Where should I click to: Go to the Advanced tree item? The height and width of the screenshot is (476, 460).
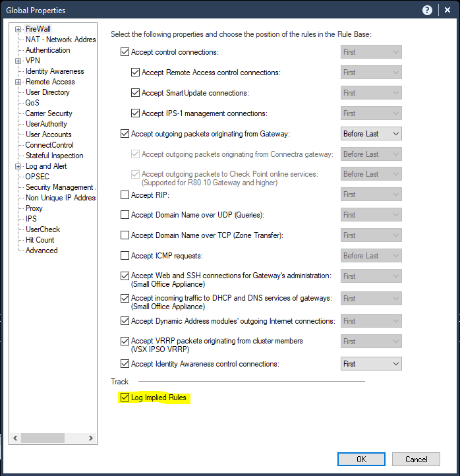coord(42,251)
